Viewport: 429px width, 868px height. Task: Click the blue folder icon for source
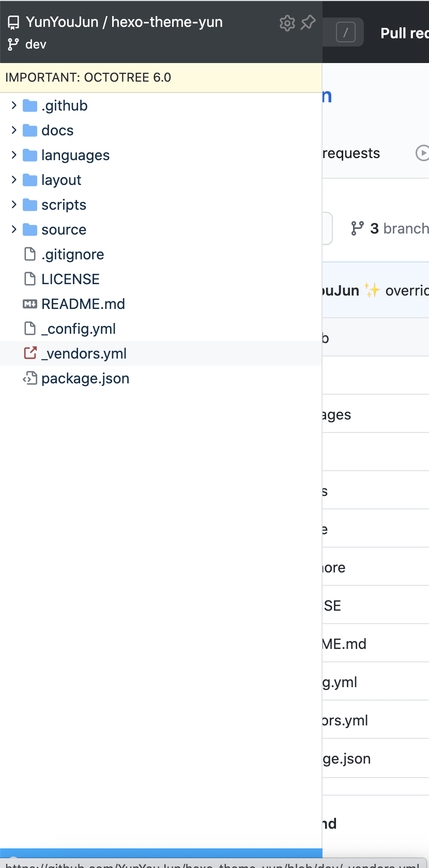tap(29, 229)
